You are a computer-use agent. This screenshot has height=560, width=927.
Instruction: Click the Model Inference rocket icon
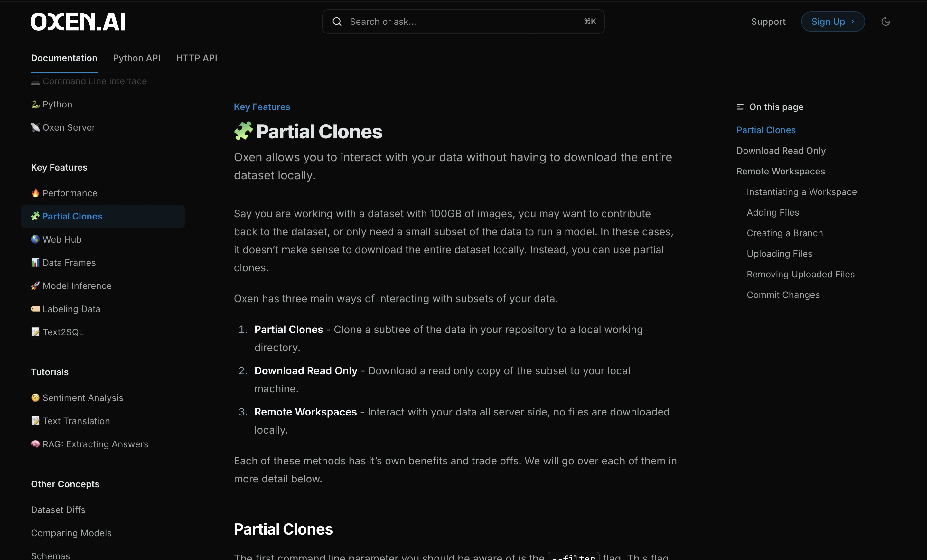point(35,285)
